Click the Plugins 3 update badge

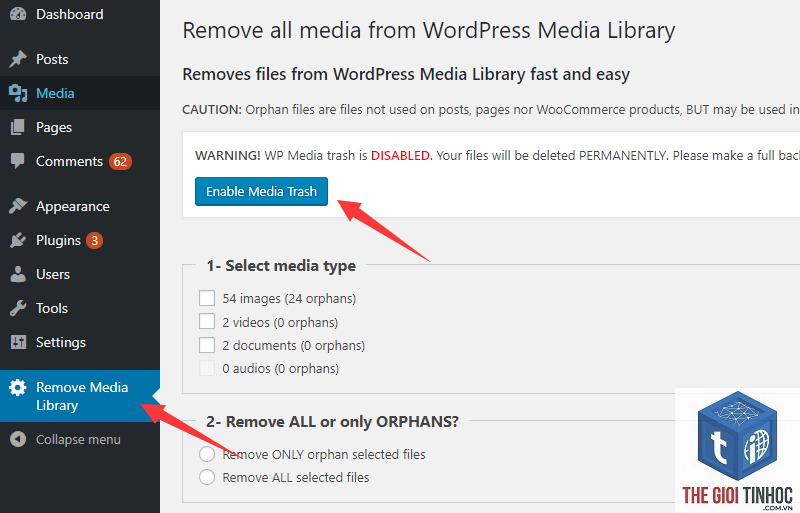point(94,240)
